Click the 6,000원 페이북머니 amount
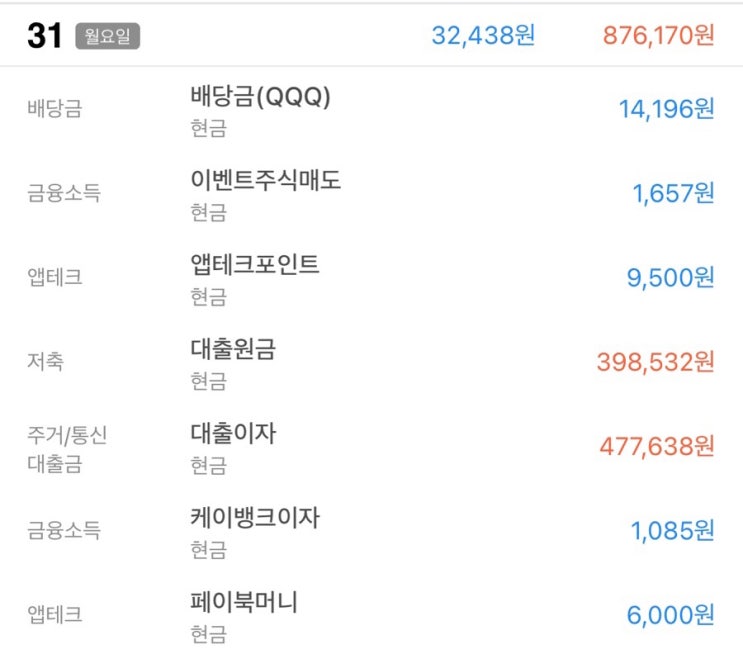743x654 pixels. (671, 616)
